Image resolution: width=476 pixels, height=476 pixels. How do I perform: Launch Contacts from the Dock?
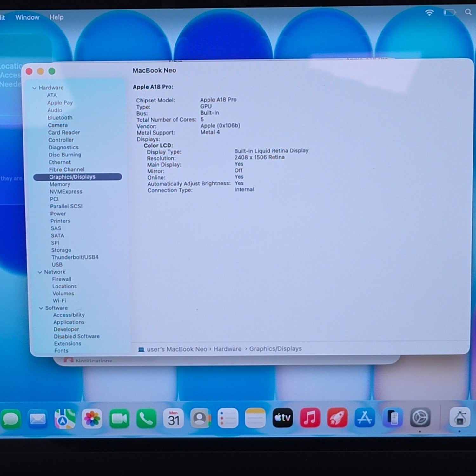coord(201,419)
